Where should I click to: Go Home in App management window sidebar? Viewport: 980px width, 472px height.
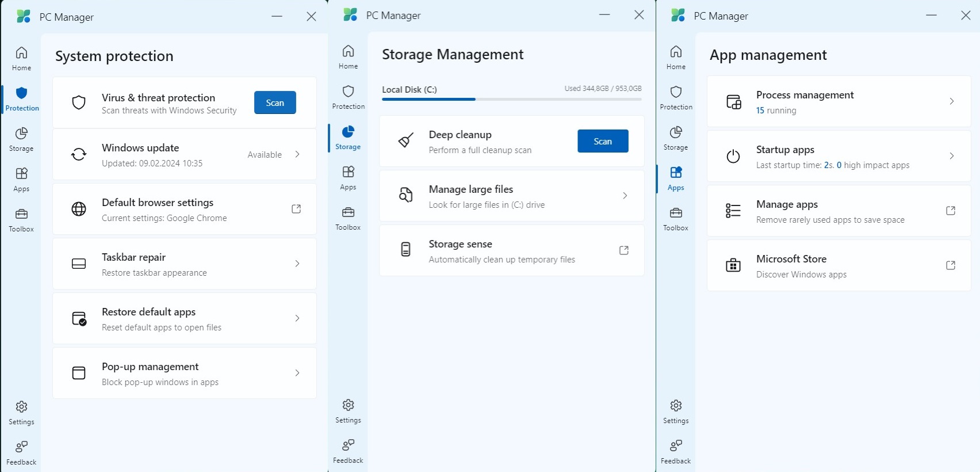676,58
